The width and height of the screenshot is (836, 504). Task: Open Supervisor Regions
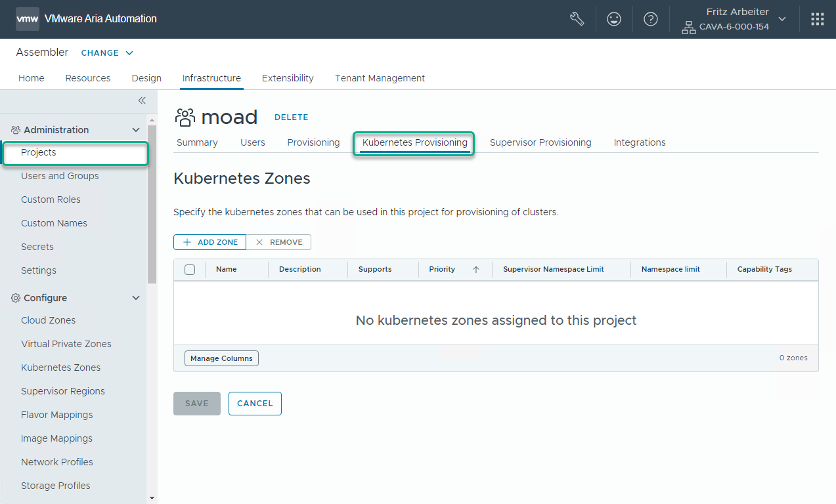(x=63, y=391)
